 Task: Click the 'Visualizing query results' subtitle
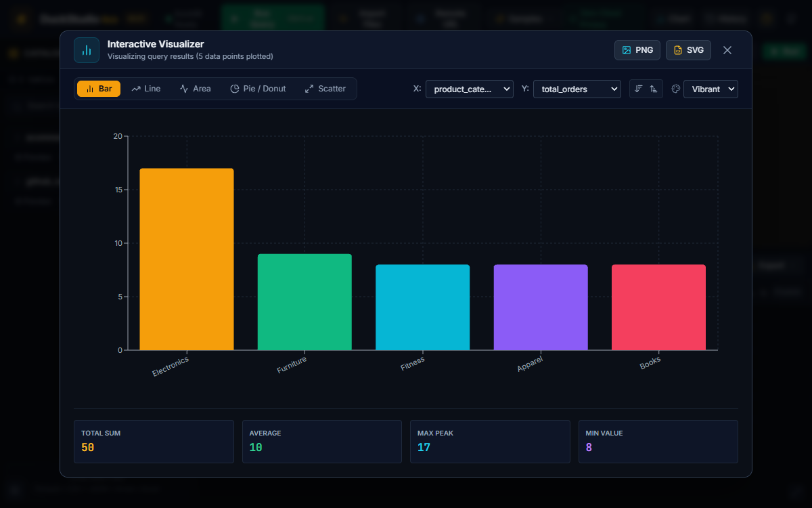[x=190, y=56]
